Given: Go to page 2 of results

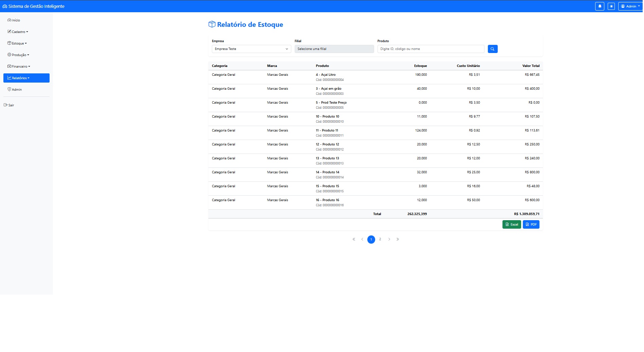Looking at the screenshot, I should point(380,239).
